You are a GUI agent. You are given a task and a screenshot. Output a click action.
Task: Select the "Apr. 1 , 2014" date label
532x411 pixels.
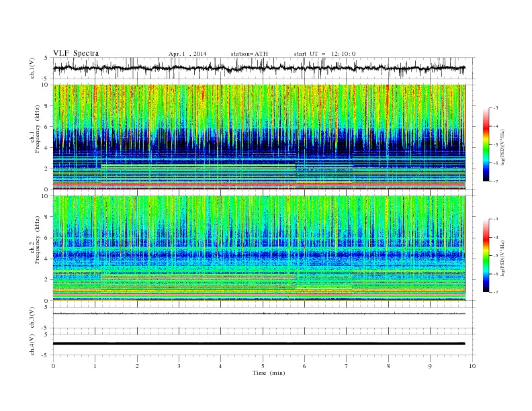187,54
